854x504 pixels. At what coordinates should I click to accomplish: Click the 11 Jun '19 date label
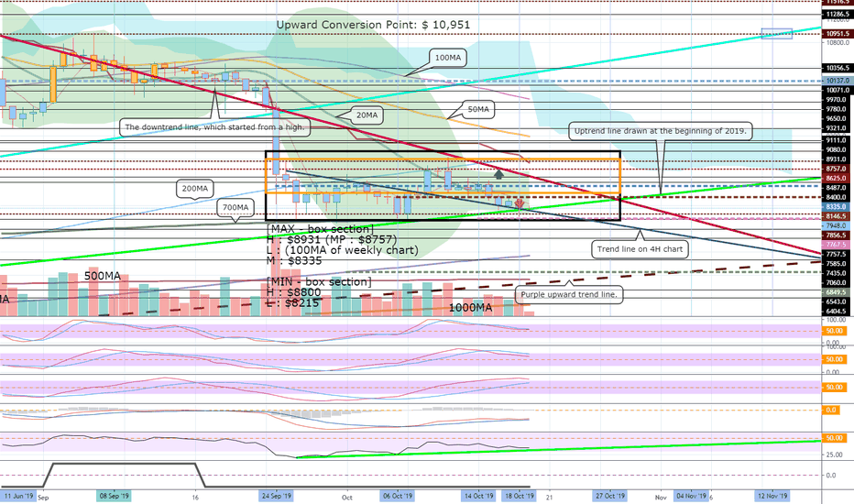[18, 497]
